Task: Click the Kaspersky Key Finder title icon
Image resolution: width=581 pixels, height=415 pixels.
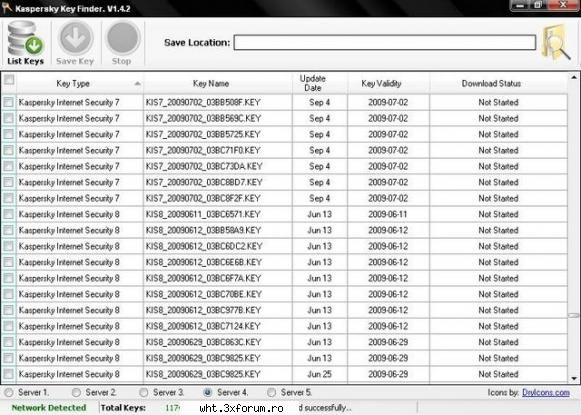Action: click(6, 8)
